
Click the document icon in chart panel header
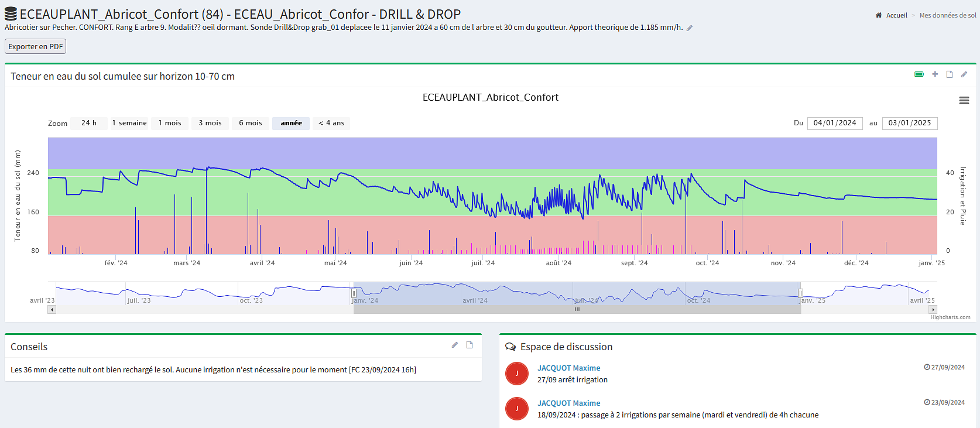(x=950, y=74)
